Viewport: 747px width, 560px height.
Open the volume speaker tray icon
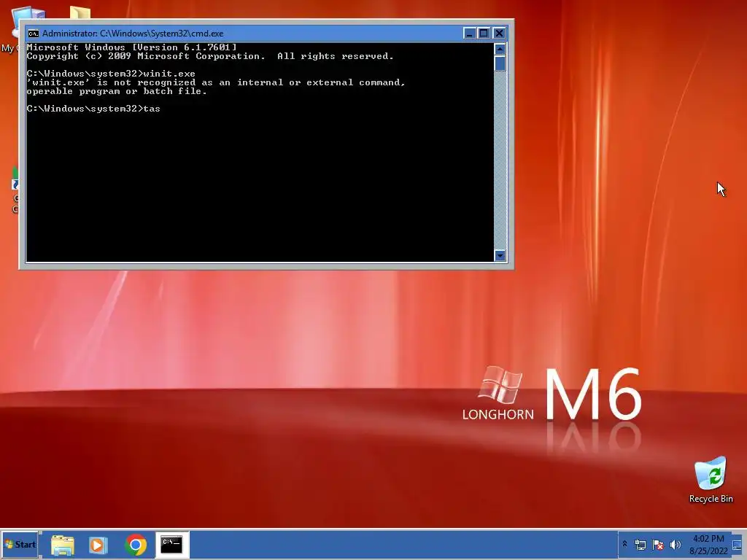click(675, 545)
